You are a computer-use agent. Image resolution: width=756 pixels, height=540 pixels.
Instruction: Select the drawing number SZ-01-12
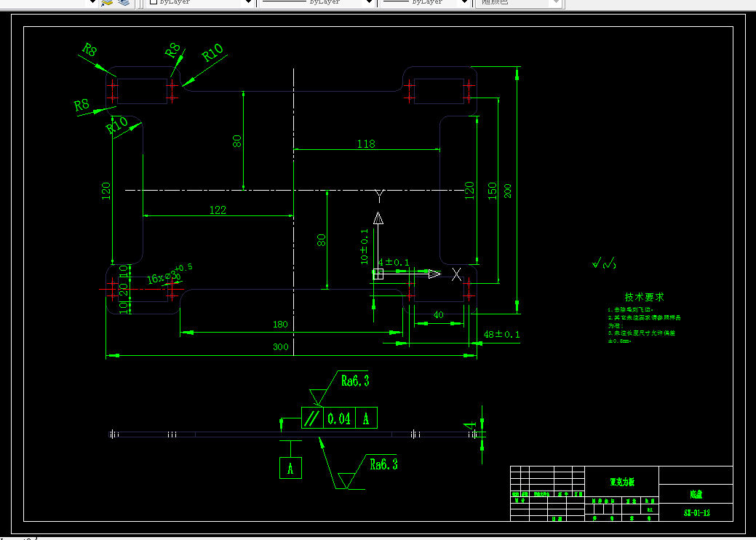(x=696, y=512)
